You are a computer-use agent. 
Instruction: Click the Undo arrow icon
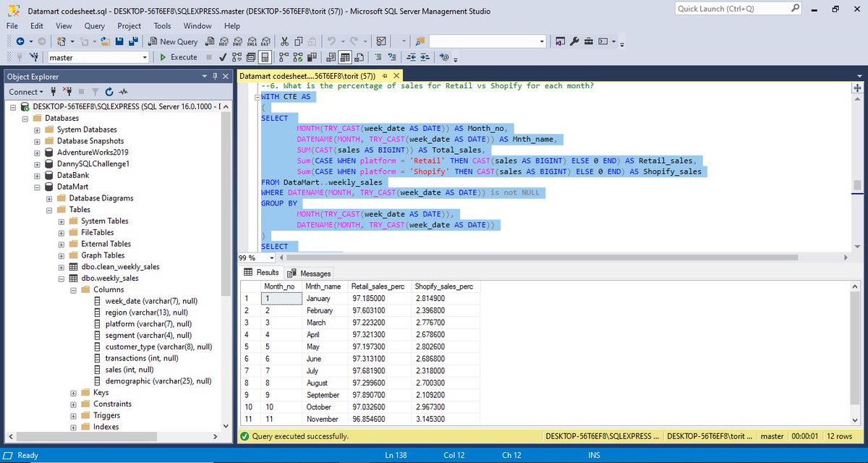(331, 42)
